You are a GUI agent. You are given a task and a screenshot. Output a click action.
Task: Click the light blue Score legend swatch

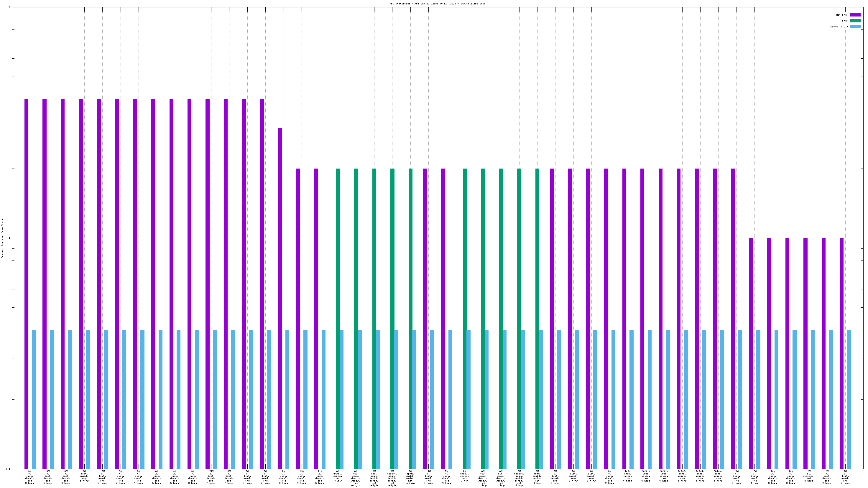pos(855,27)
